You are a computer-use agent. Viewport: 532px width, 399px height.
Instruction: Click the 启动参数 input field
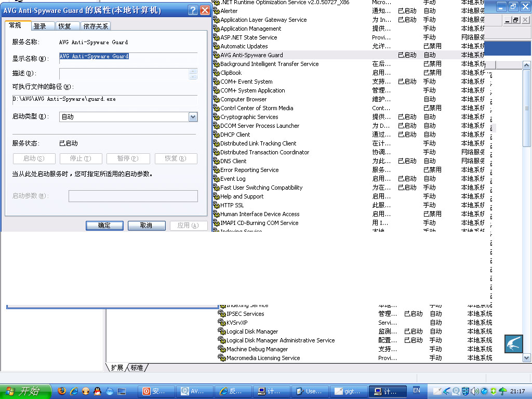click(133, 196)
